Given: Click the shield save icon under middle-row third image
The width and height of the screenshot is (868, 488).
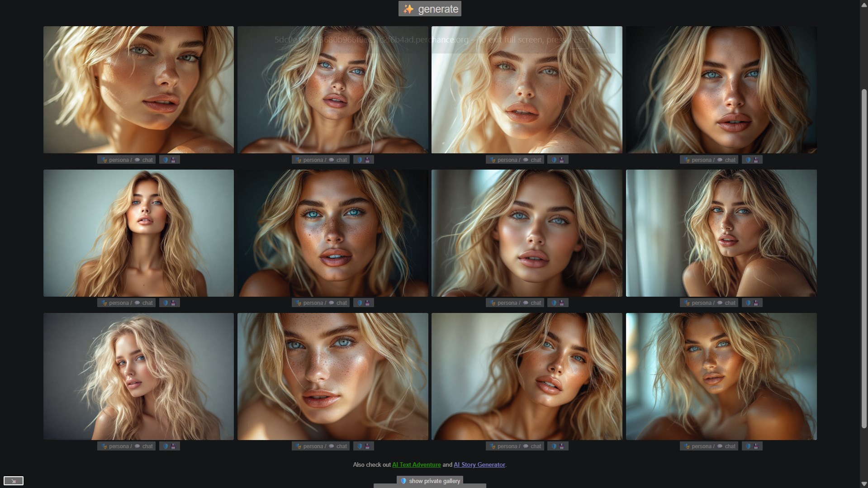Looking at the screenshot, I should (558, 303).
